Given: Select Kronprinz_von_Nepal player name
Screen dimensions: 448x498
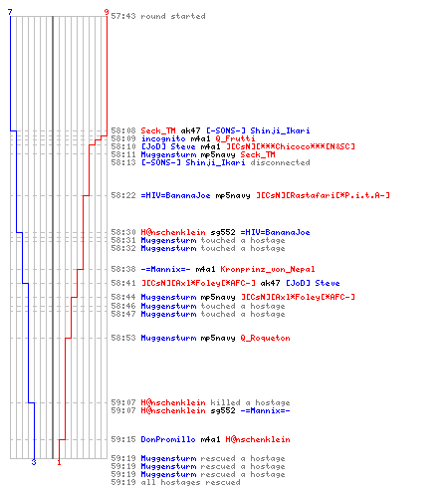Looking at the screenshot, I should tap(268, 269).
